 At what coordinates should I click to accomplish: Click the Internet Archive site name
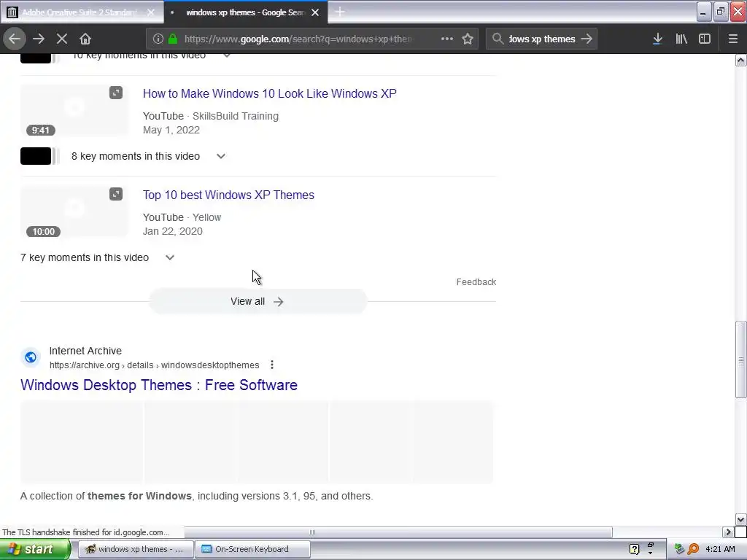[x=86, y=351]
